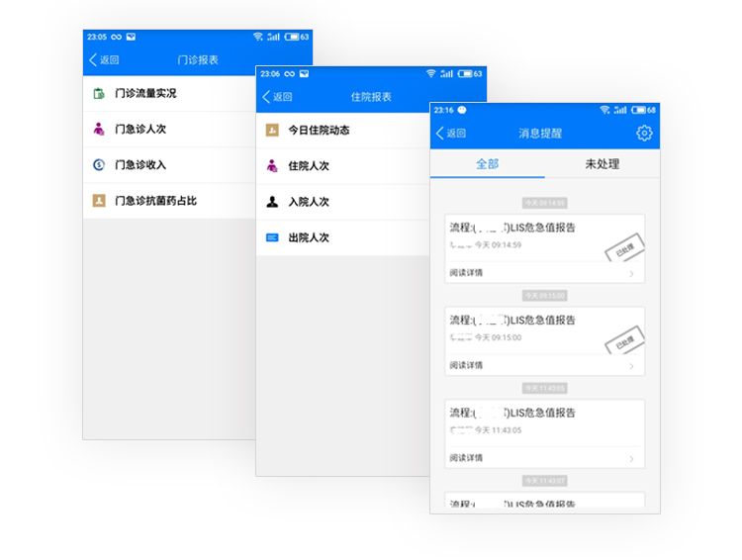Switch to 全部 tab
This screenshot has height=560, width=742.
[488, 164]
